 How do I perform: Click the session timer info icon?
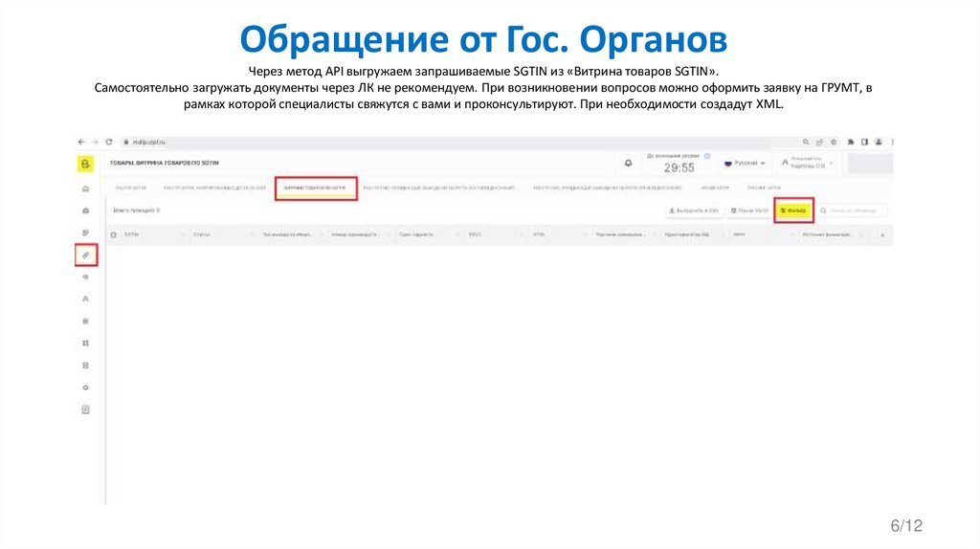(707, 156)
